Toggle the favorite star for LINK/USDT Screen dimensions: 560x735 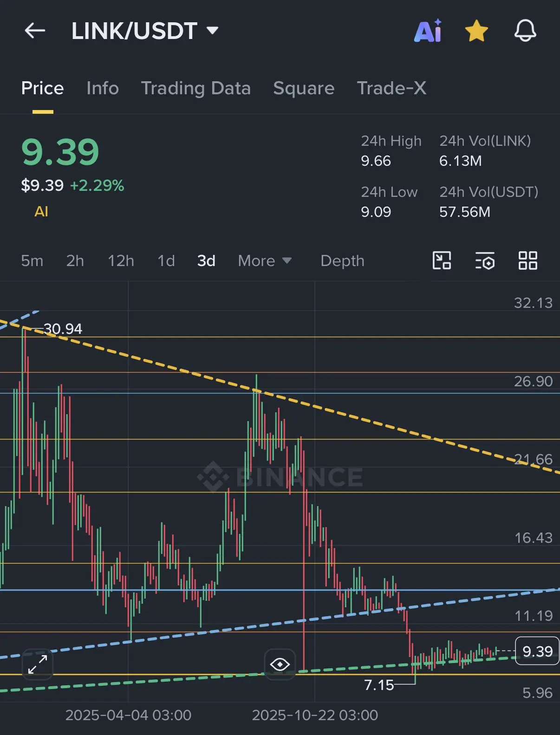(476, 31)
